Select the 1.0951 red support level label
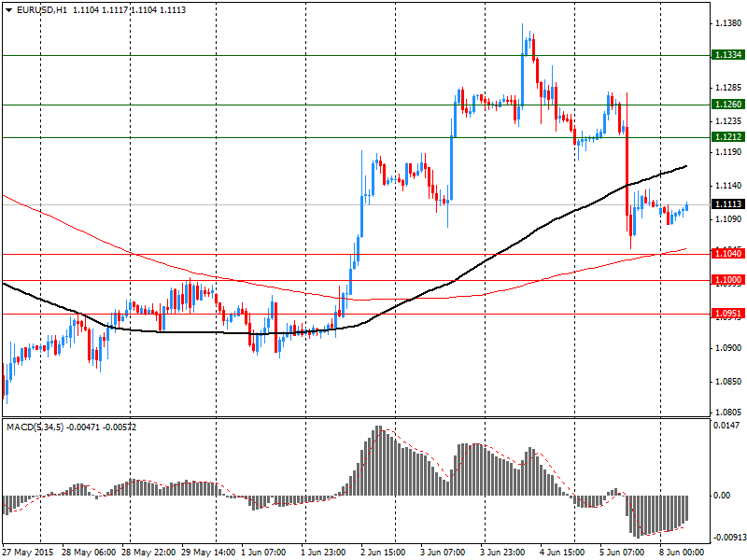747x560 pixels. coord(727,314)
